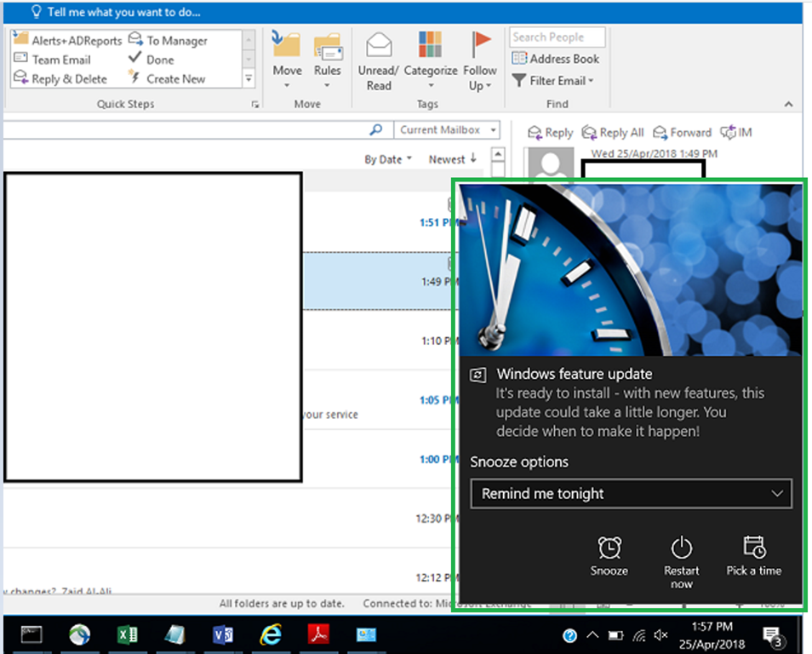Open Visio from the taskbar

(223, 634)
